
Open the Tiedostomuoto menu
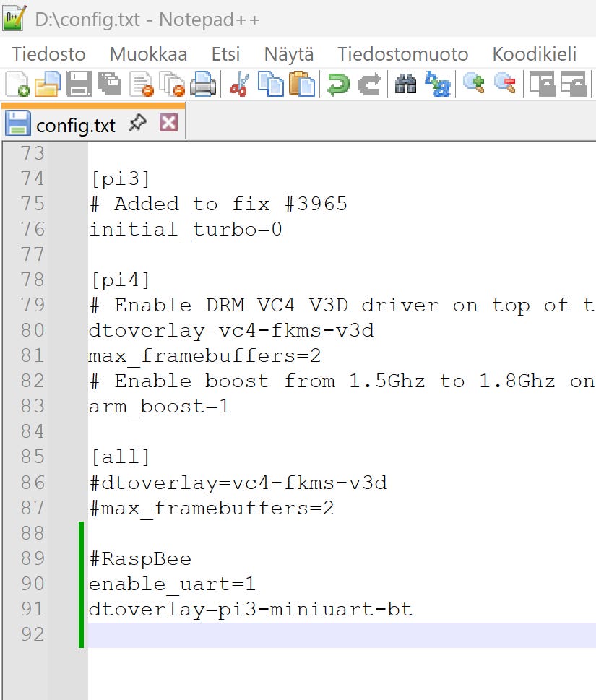point(402,54)
